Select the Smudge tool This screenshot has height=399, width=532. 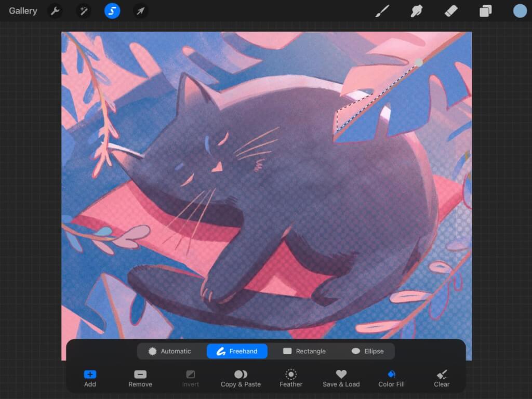[417, 11]
